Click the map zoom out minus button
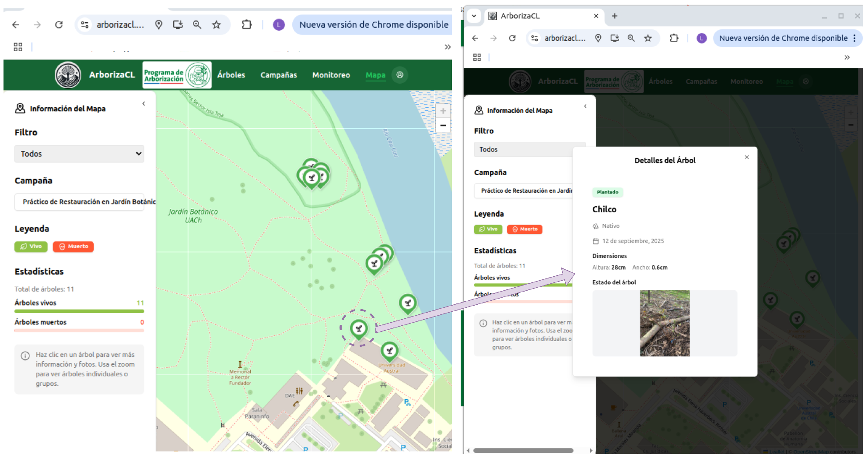Image resolution: width=868 pixels, height=458 pixels. pyautogui.click(x=443, y=126)
